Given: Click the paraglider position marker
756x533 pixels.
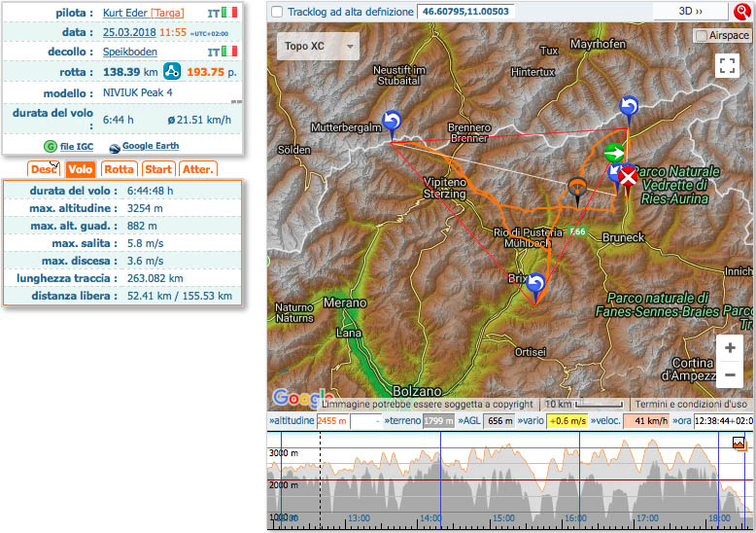Looking at the screenshot, I should pos(577,189).
